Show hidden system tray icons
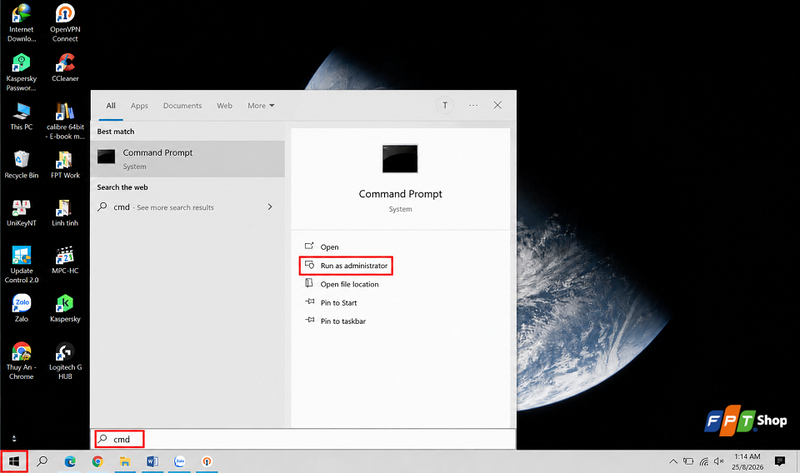Image resolution: width=800 pixels, height=473 pixels. pos(673,461)
